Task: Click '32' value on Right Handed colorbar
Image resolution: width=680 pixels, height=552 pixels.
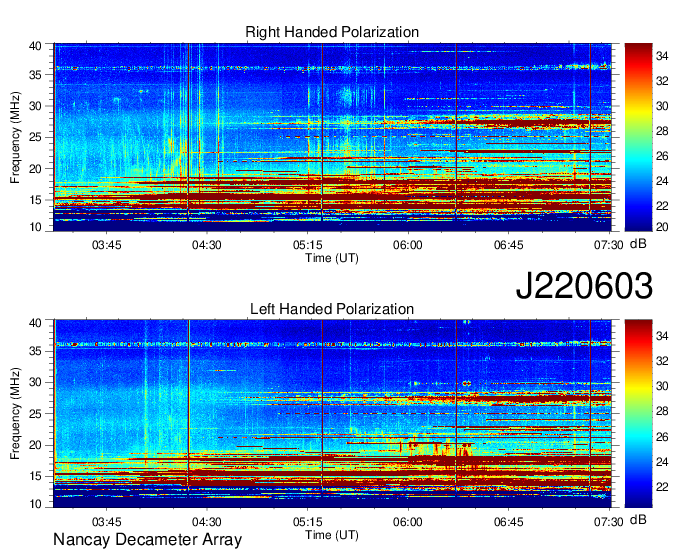Action: coord(662,81)
